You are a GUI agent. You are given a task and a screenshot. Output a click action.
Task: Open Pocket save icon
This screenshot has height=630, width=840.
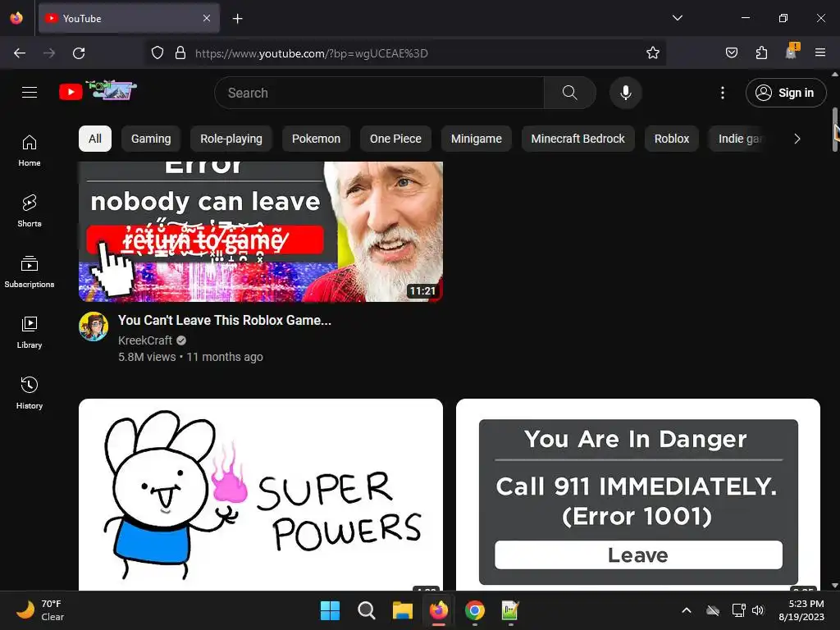click(x=731, y=53)
